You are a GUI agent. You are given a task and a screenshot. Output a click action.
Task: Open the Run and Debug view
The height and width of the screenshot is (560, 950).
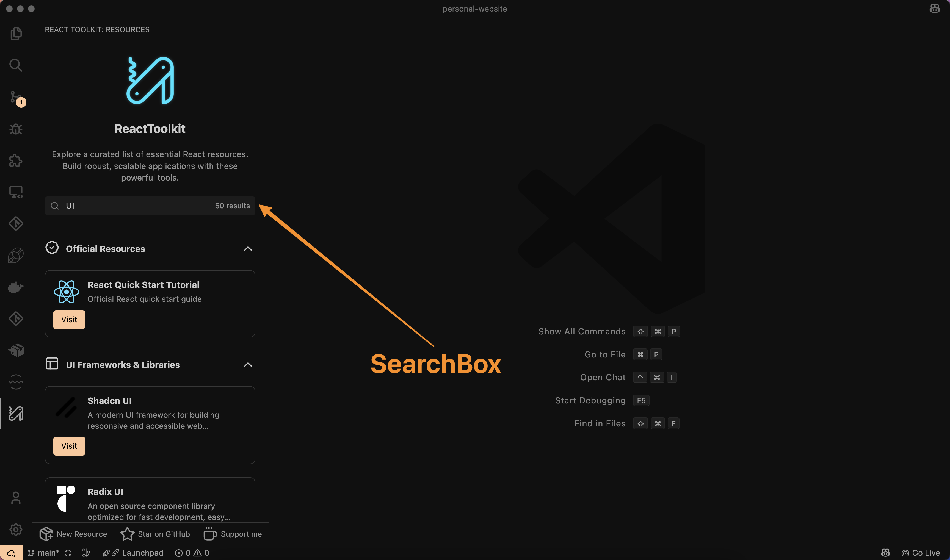[16, 129]
